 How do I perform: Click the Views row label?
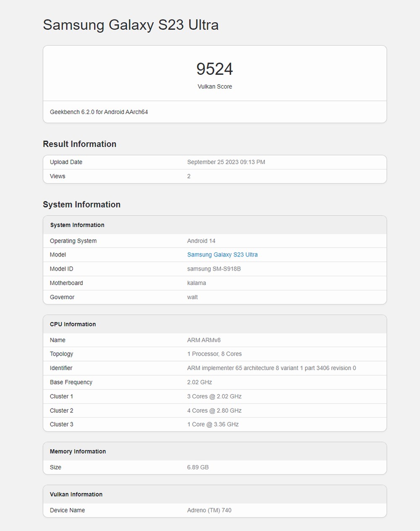pos(58,176)
